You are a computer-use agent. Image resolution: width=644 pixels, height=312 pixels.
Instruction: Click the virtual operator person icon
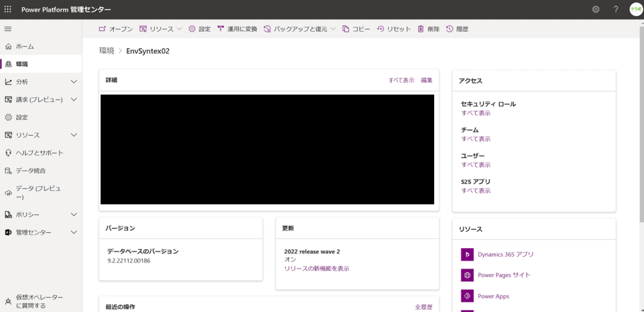8,301
